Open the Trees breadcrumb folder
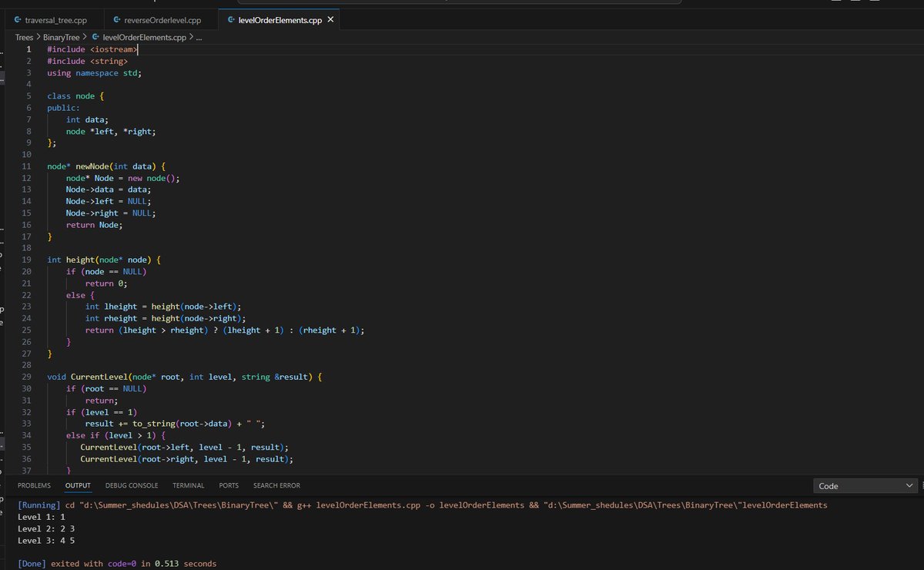Screen dimensions: 924x570 point(25,36)
